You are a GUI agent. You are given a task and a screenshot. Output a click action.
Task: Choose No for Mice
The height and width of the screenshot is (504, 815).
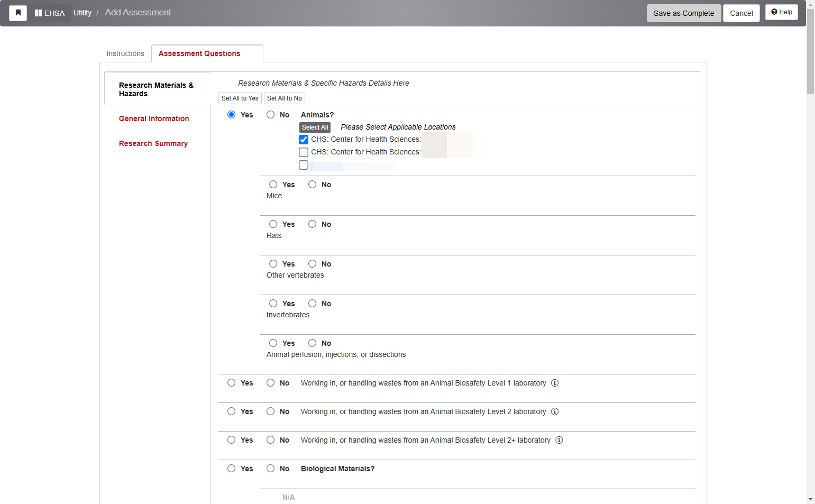point(312,185)
